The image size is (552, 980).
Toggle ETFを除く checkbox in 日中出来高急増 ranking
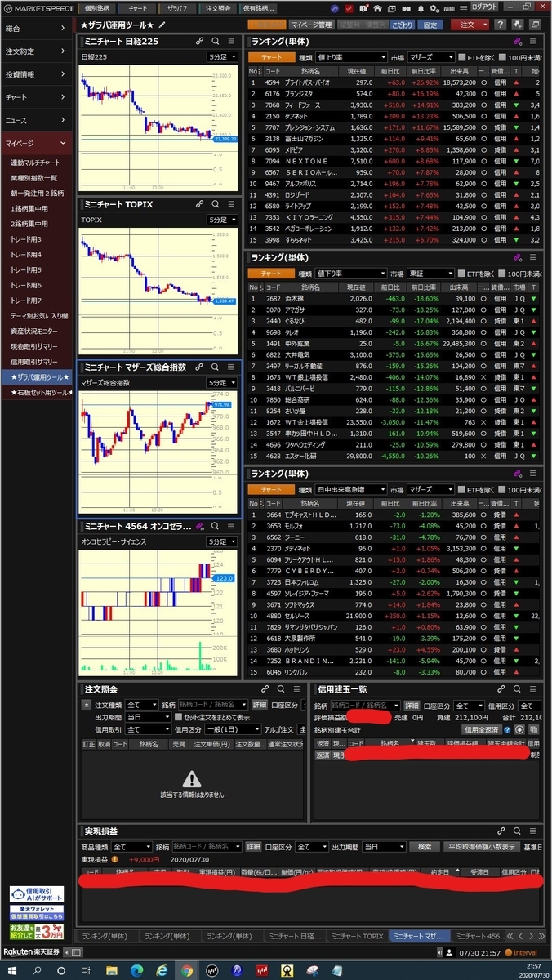click(462, 489)
